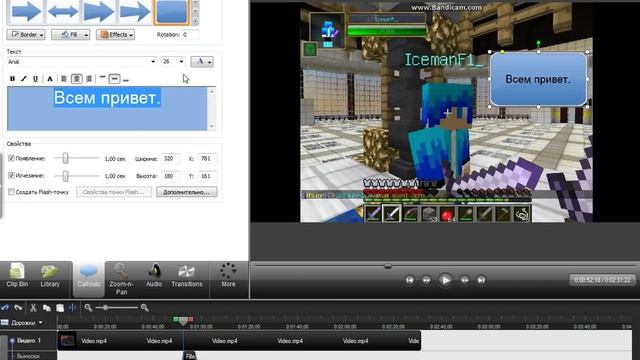This screenshot has height=360, width=640.
Task: Paste onto the timeline
Action: [x=60, y=308]
